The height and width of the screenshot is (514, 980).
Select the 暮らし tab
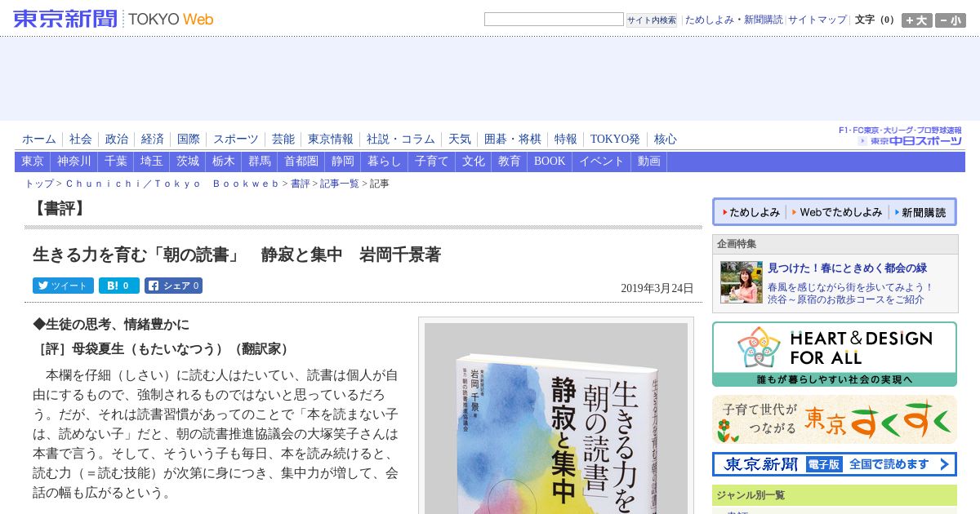pos(385,162)
